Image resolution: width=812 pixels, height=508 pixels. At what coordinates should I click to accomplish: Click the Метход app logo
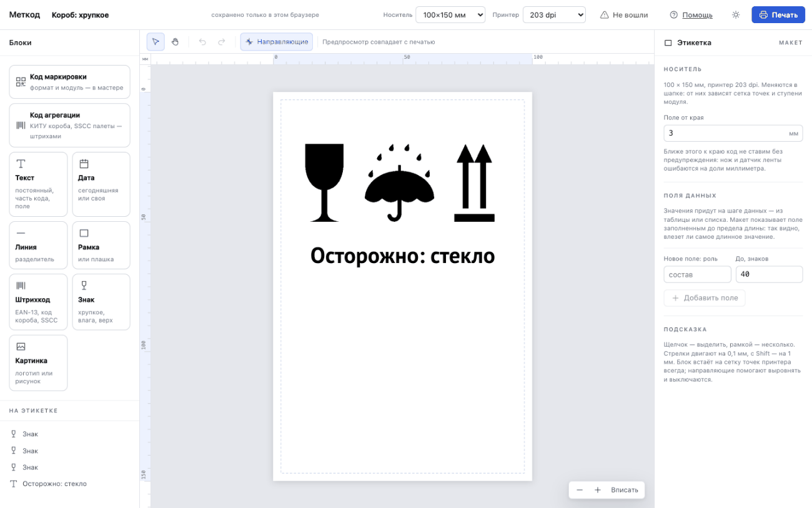point(24,15)
